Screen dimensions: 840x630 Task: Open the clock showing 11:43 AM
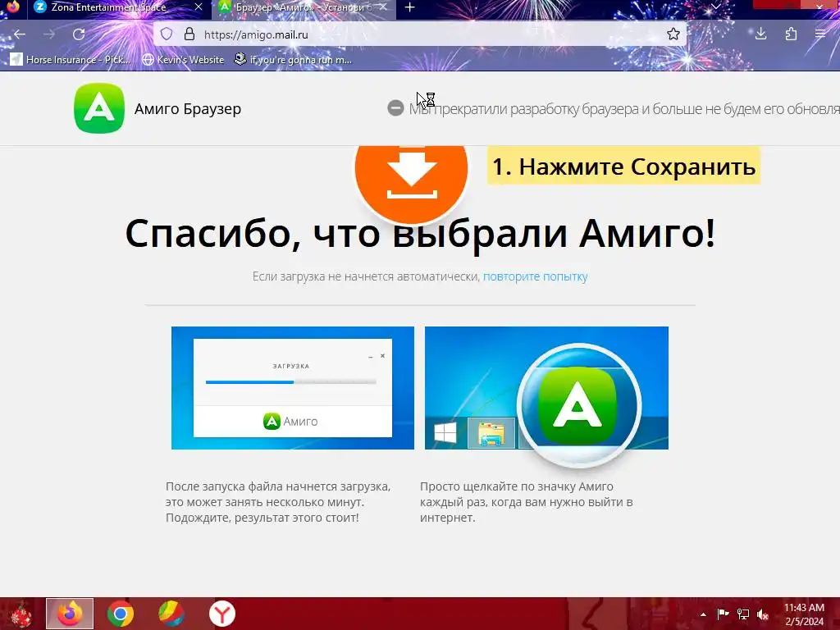tap(804, 614)
